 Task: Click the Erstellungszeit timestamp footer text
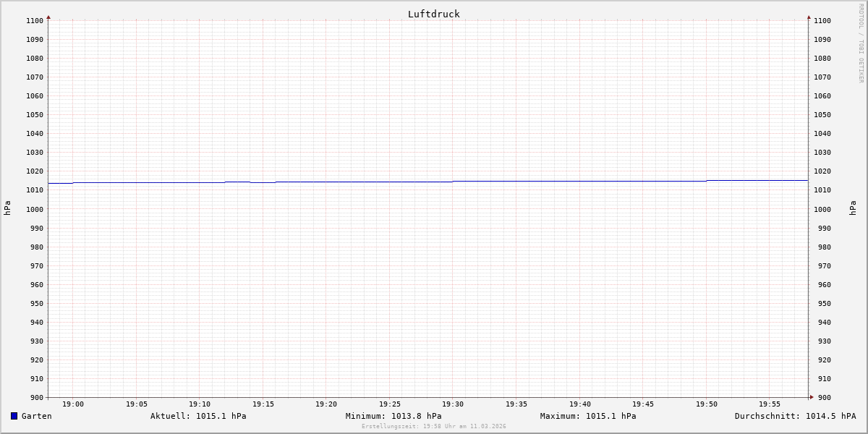click(x=434, y=427)
